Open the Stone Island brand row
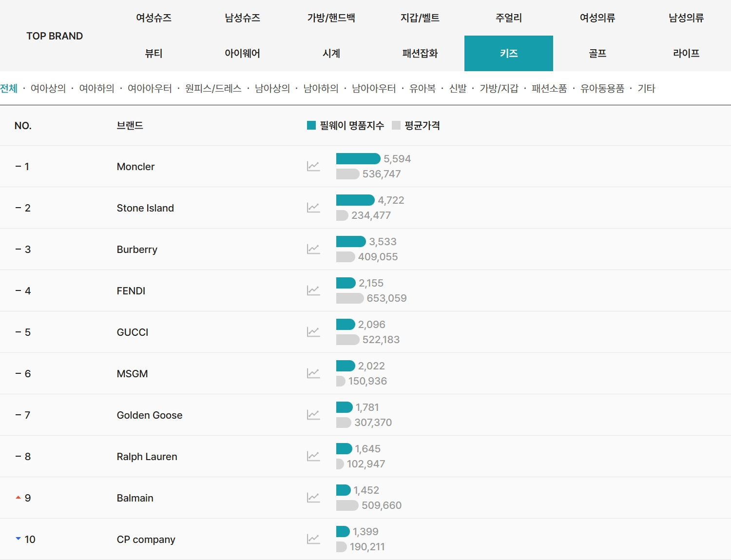The height and width of the screenshot is (560, 731). click(x=365, y=208)
